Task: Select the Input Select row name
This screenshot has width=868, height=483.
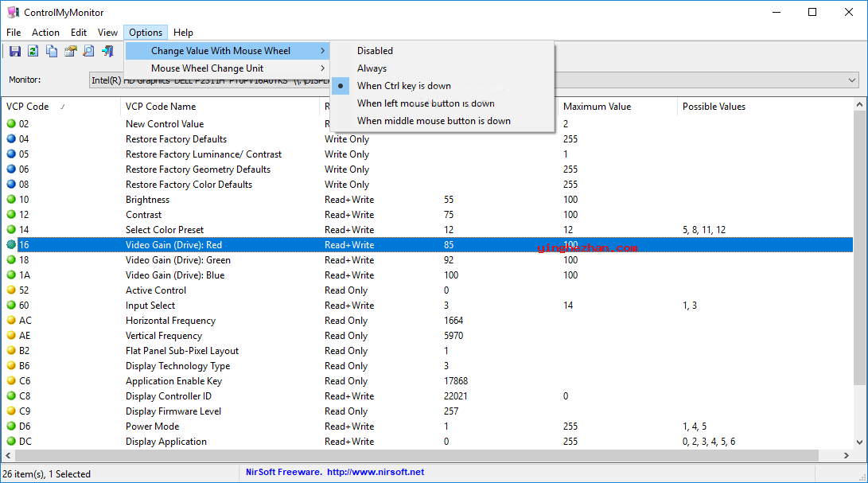Action: point(150,306)
